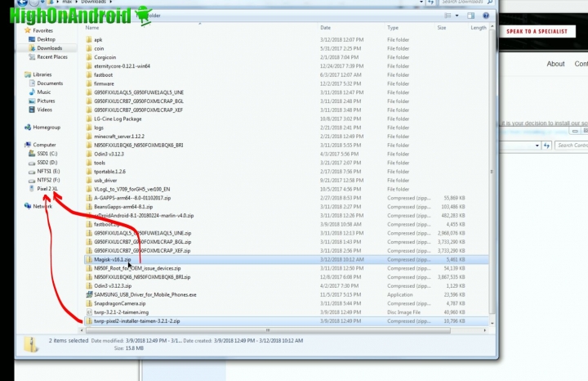Select the Odin3 v3.12.3.zip file

[113, 285]
